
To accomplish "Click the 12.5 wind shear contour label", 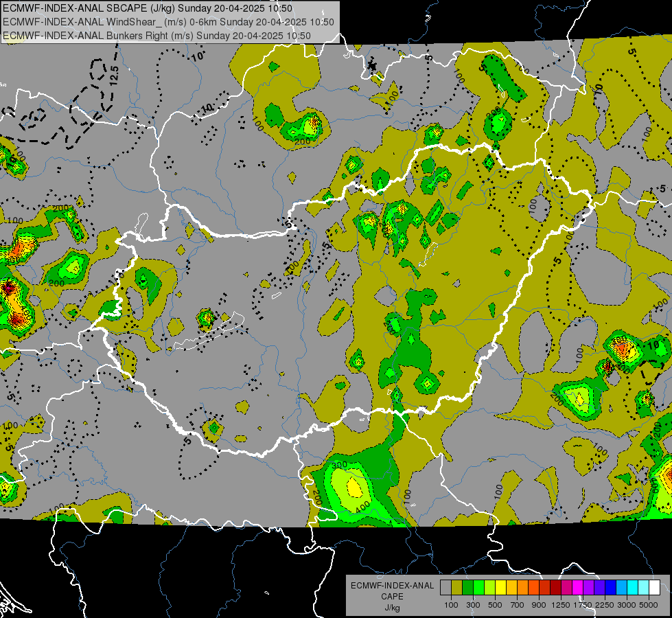I will [x=114, y=76].
